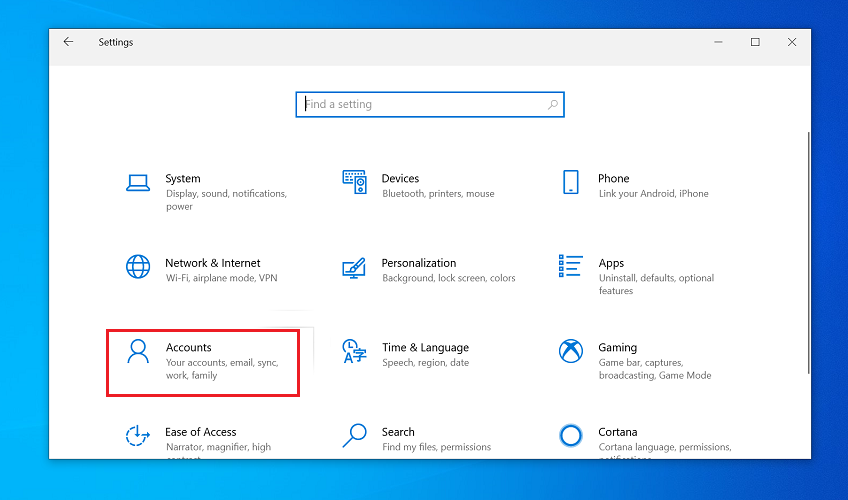Close the Settings window
Image resolution: width=848 pixels, height=500 pixels.
(x=792, y=42)
